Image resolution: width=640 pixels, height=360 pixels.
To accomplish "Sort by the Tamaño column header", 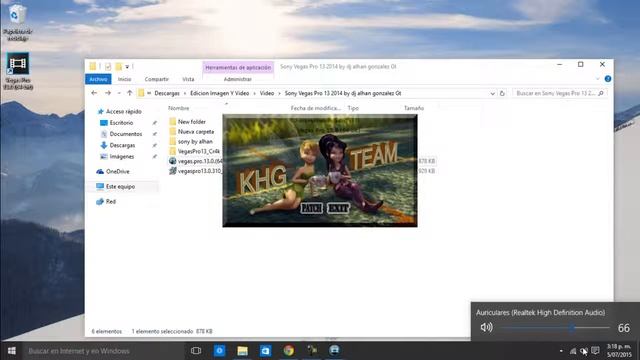I will point(414,108).
